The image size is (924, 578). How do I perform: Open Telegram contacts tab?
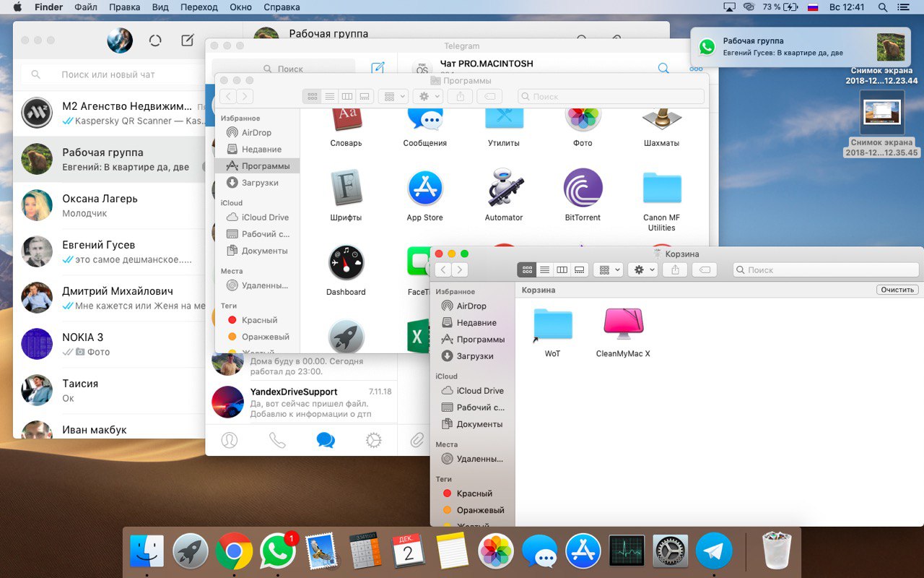pyautogui.click(x=230, y=440)
